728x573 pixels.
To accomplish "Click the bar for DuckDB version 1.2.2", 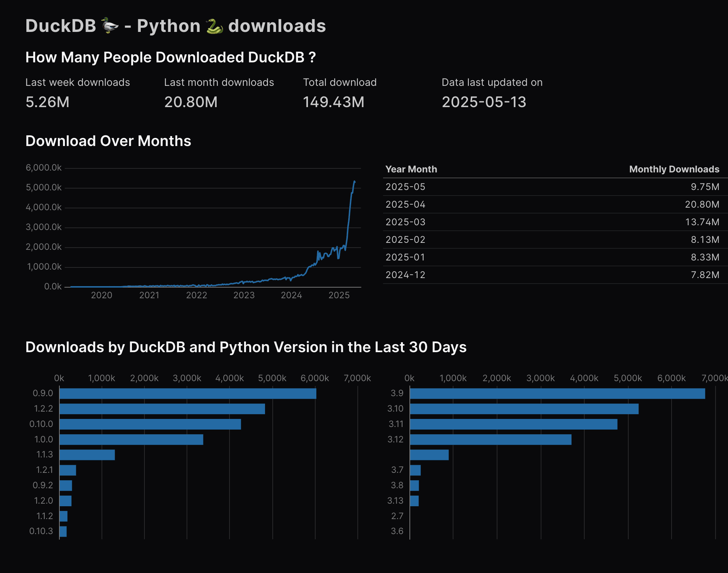I will pos(162,409).
